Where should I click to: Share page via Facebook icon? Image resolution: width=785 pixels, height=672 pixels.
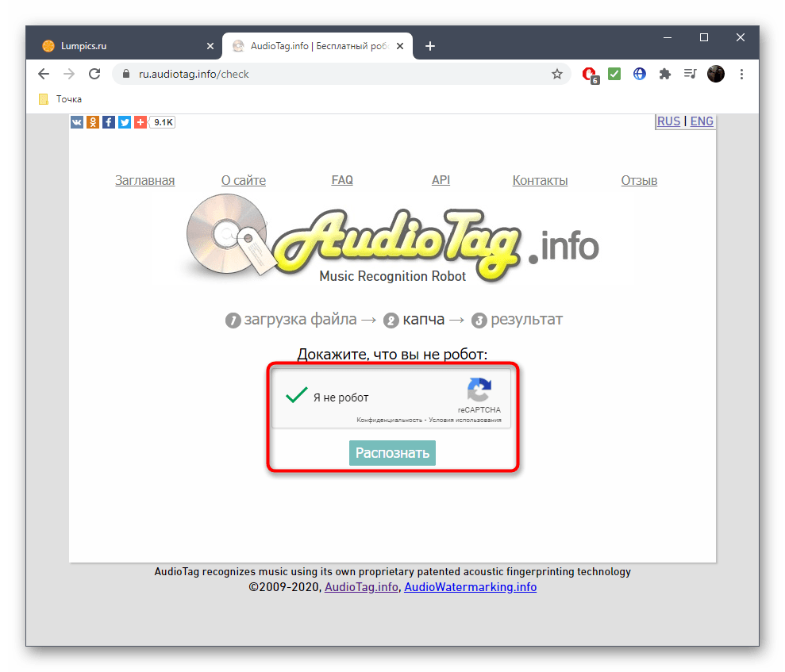tap(109, 122)
